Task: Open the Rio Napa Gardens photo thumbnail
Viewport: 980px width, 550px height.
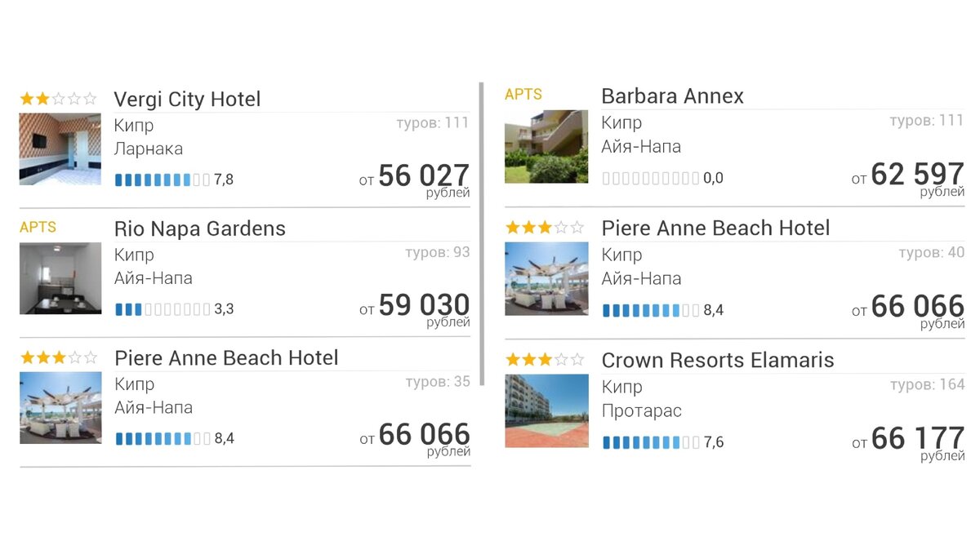Action: 60,278
